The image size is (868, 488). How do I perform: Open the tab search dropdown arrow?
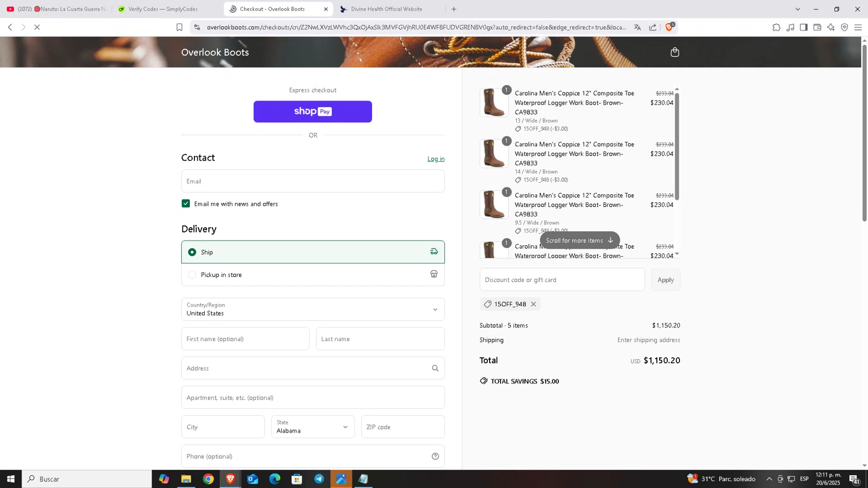click(x=798, y=9)
